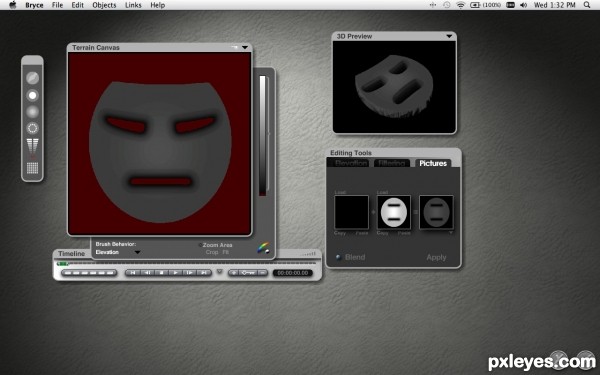The image size is (600, 375).
Task: Click the striped sphere brush icon in the tool strip
Action: coord(33,78)
